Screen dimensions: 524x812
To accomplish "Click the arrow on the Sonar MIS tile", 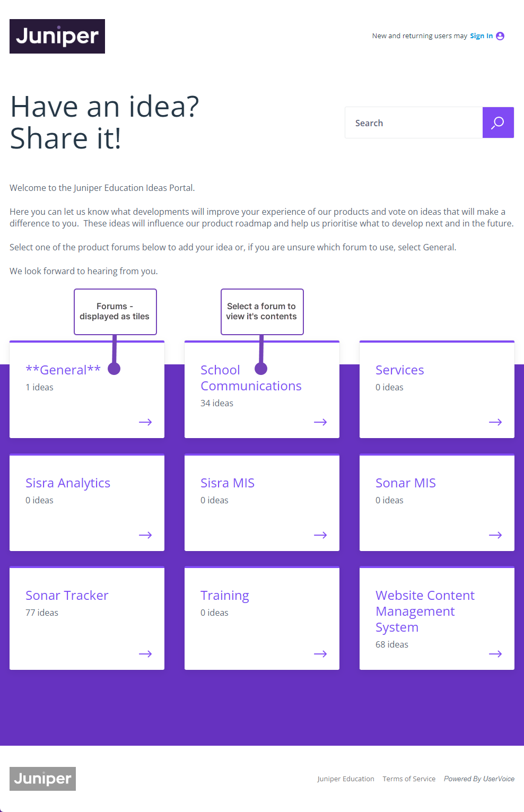I will (495, 535).
